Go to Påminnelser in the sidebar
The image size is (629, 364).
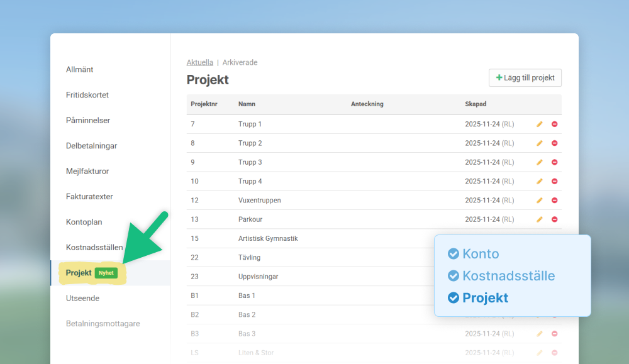pos(88,120)
